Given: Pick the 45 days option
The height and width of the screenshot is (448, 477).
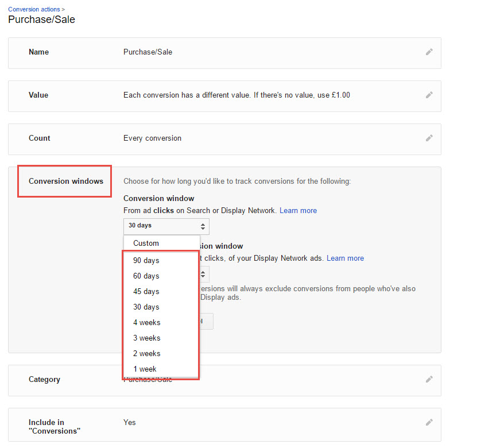Looking at the screenshot, I should [x=146, y=291].
